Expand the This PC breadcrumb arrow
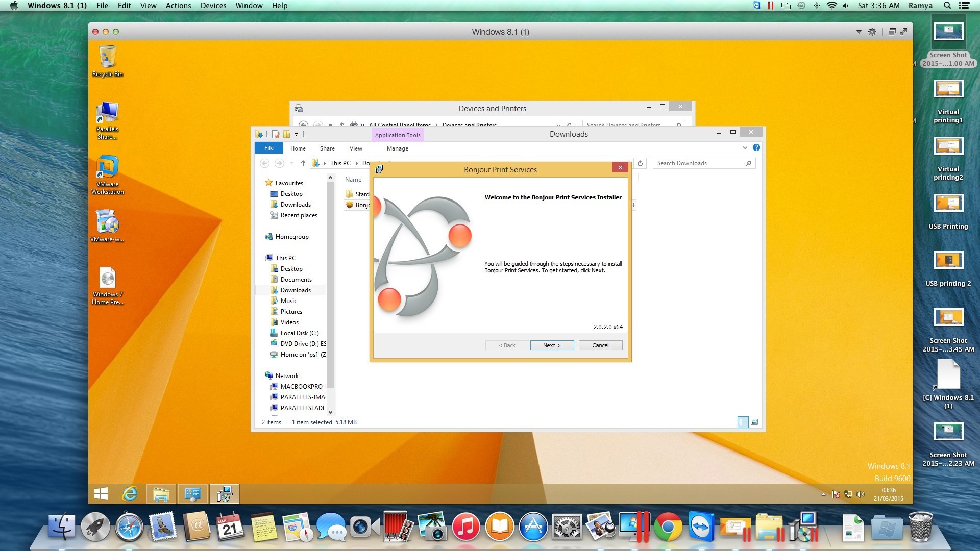The width and height of the screenshot is (980, 551). pos(356,163)
